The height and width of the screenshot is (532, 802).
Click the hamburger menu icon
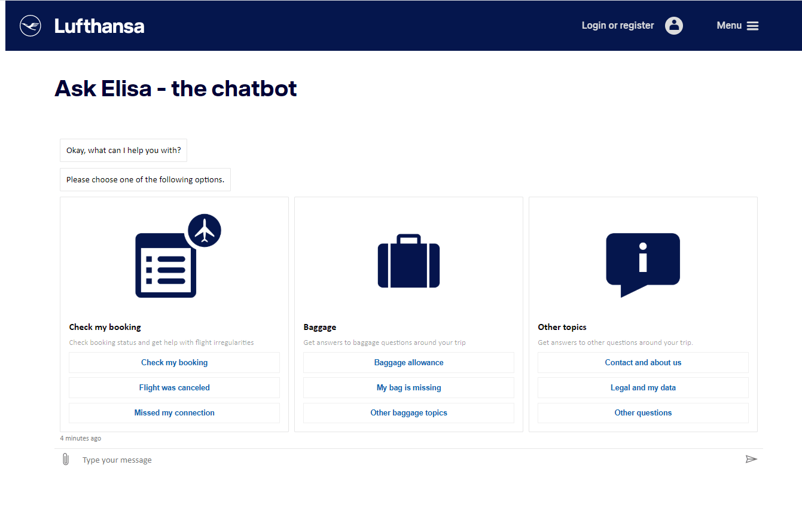(753, 26)
